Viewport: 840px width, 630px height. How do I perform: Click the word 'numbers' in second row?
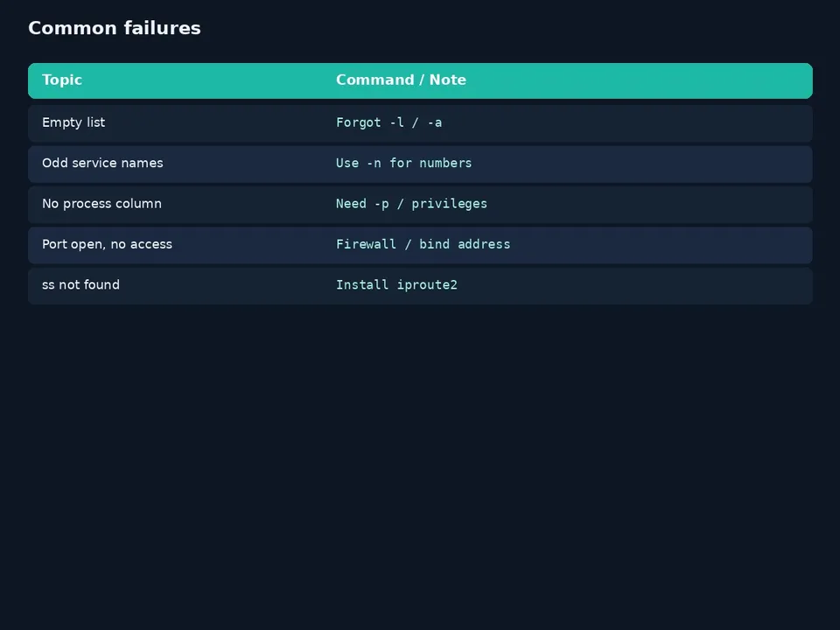[445, 163]
